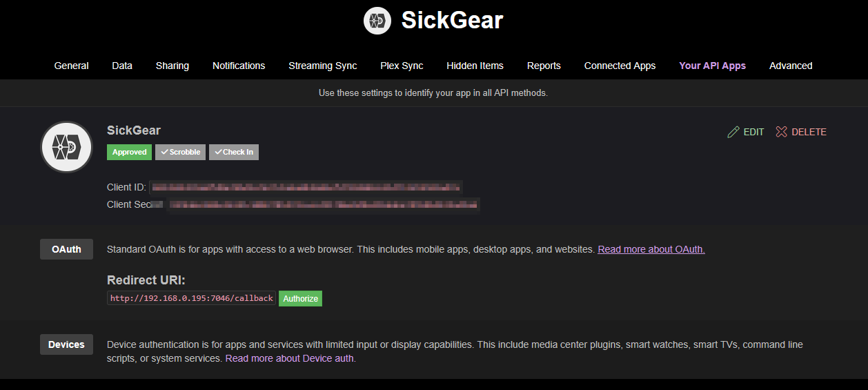Click the SickGear logo icon in header

(x=377, y=21)
